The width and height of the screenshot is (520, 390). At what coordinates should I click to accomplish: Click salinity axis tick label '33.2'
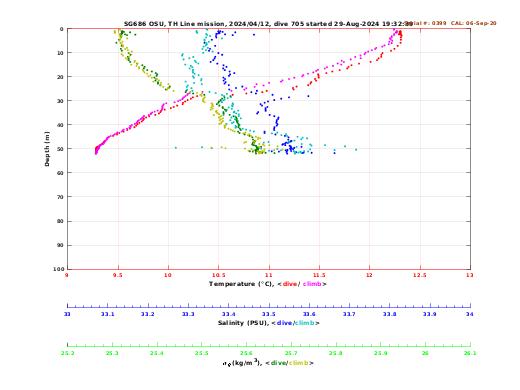pyautogui.click(x=148, y=314)
